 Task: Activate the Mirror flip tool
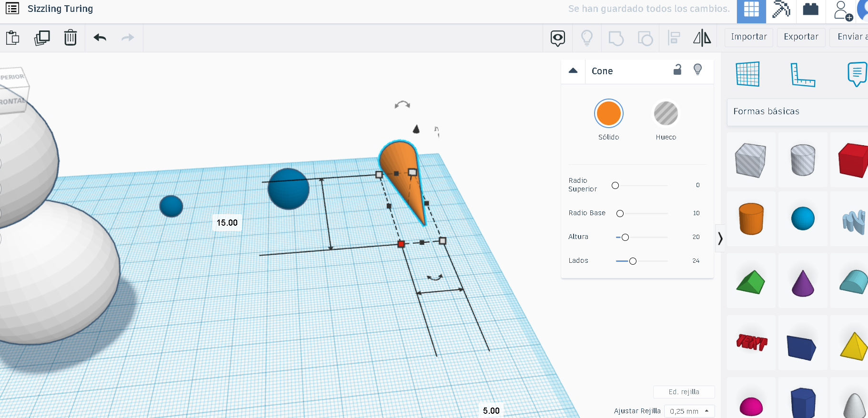(702, 38)
